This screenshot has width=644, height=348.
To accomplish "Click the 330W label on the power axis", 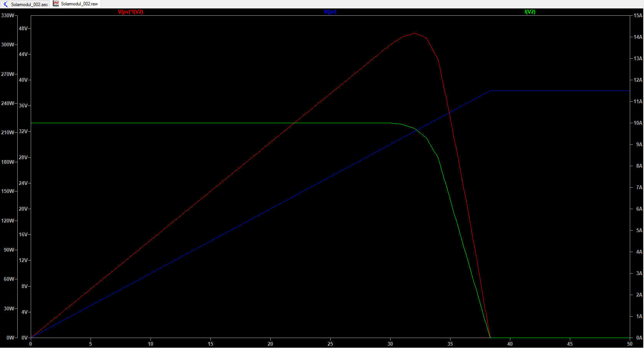I will coord(8,15).
